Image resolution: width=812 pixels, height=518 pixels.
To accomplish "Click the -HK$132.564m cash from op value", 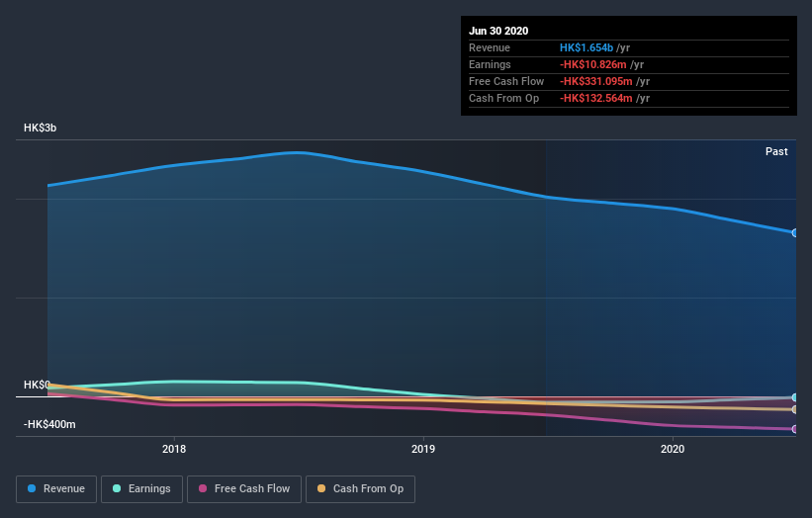I will point(596,98).
